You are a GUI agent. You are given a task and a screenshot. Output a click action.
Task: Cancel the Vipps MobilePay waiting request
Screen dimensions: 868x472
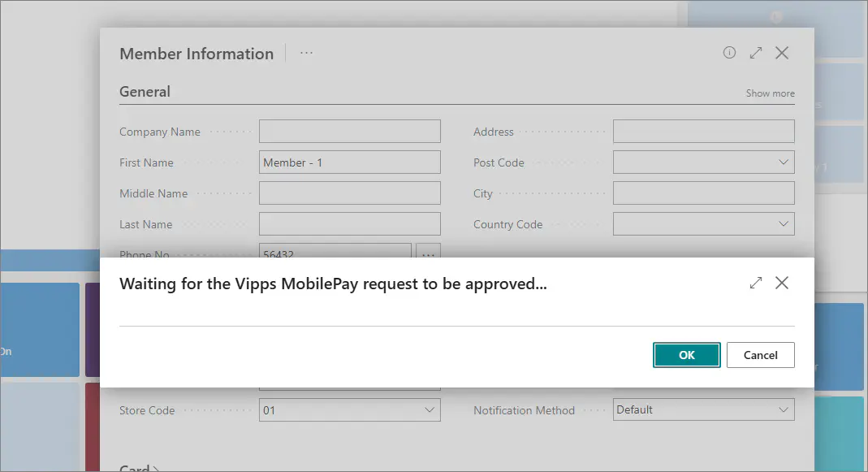coord(760,355)
